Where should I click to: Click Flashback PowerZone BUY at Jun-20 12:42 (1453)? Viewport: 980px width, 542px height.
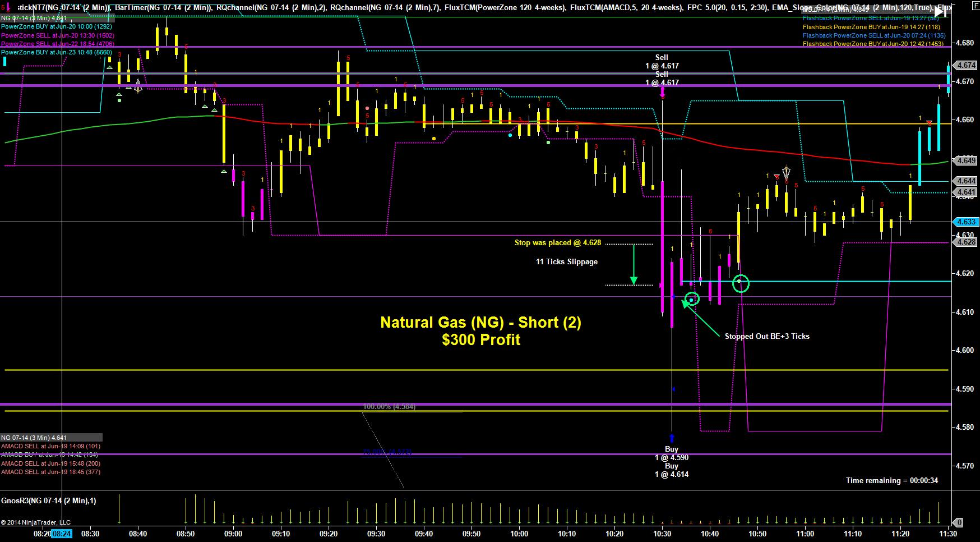[873, 44]
